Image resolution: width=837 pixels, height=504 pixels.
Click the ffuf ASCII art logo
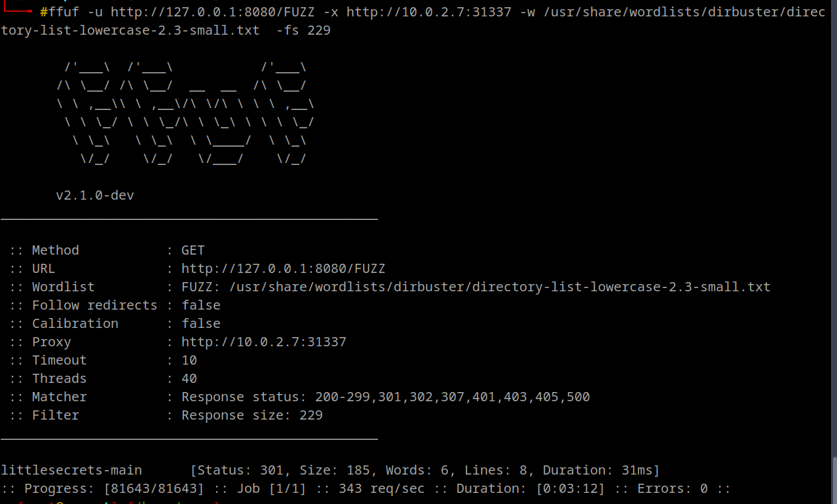[185, 113]
